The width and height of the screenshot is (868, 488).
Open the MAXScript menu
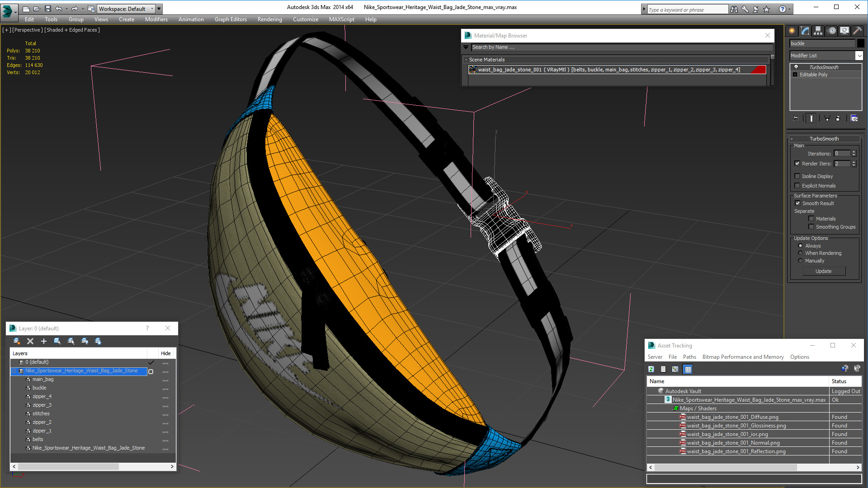[342, 19]
